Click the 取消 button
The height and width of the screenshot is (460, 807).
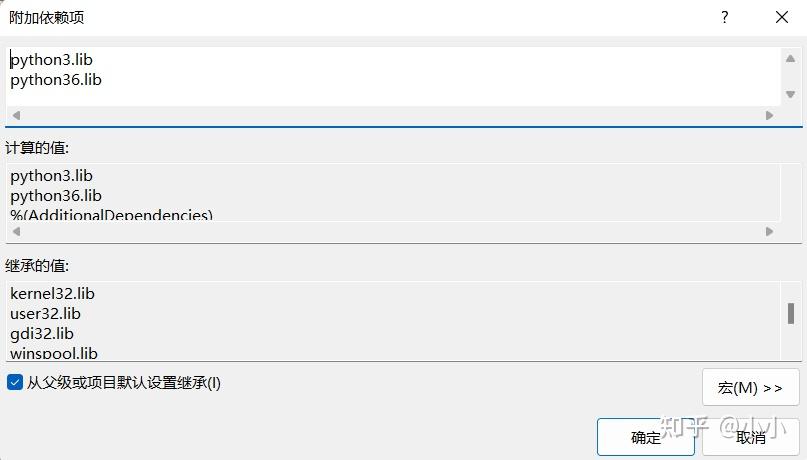(750, 437)
